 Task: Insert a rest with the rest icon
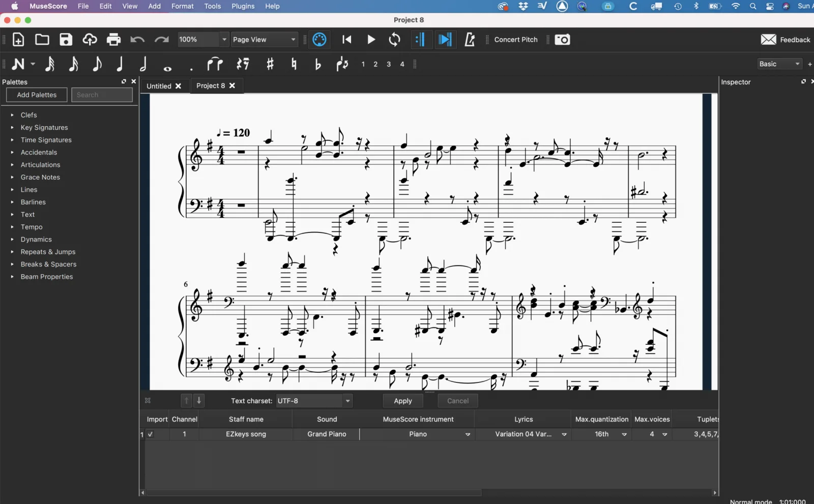[243, 64]
